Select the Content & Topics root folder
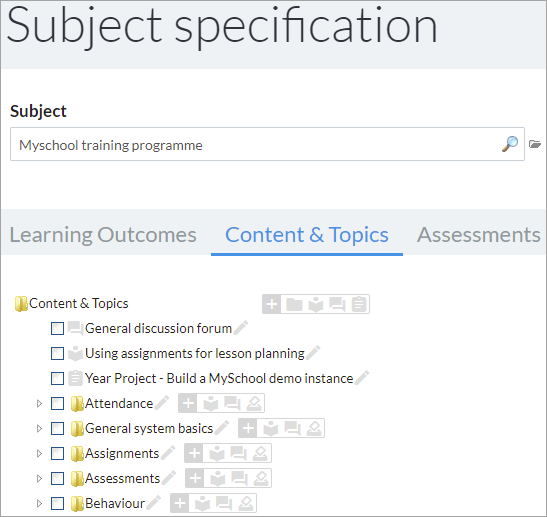This screenshot has height=517, width=547. [78, 304]
